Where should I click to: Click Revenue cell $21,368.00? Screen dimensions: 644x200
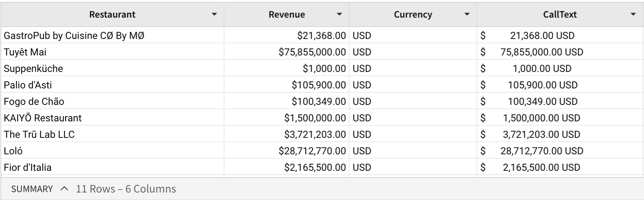pyautogui.click(x=287, y=36)
